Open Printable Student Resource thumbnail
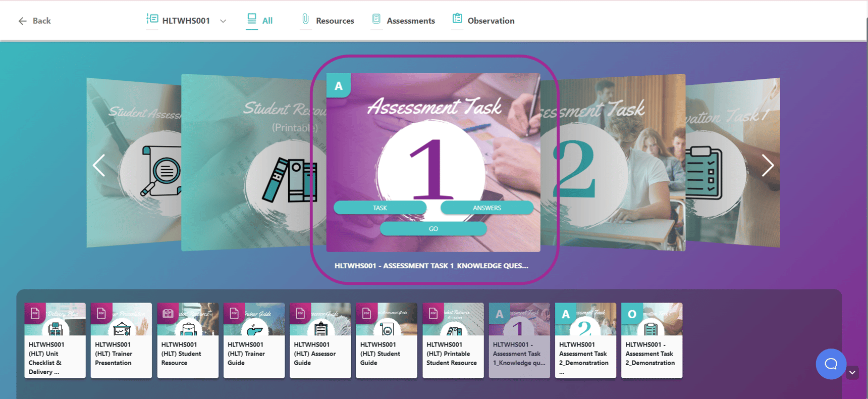This screenshot has height=399, width=868. click(453, 340)
